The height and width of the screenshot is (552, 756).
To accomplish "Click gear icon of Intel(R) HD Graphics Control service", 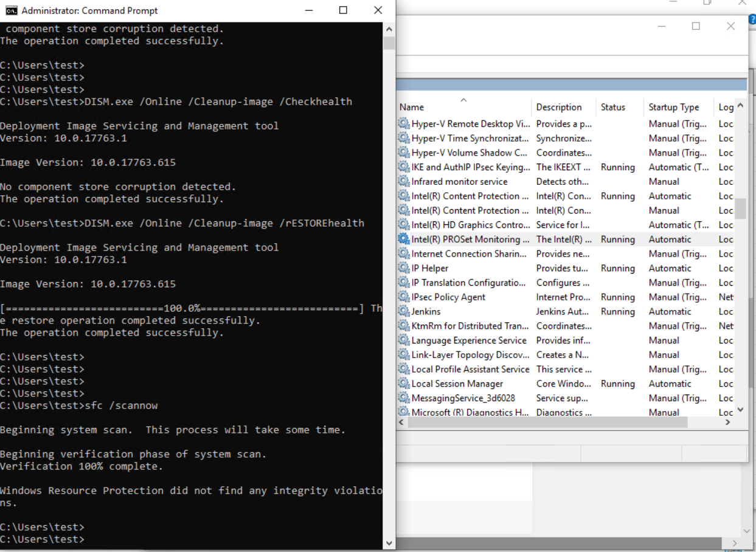I will point(403,224).
